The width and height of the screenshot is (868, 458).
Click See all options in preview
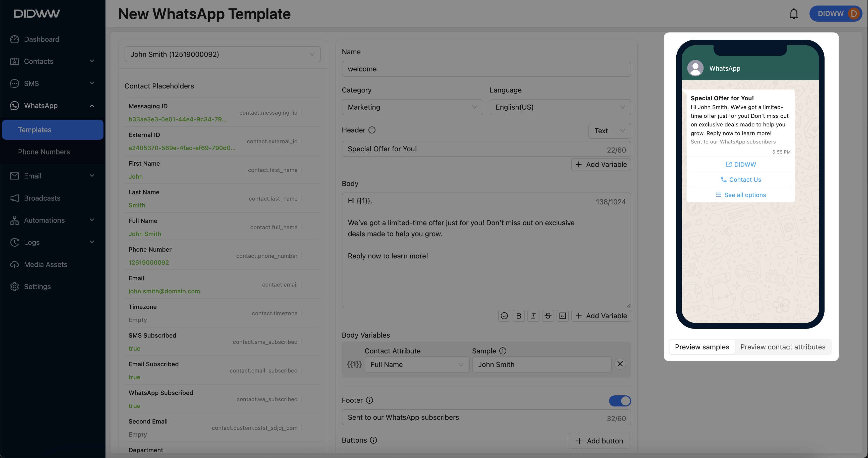tap(741, 195)
